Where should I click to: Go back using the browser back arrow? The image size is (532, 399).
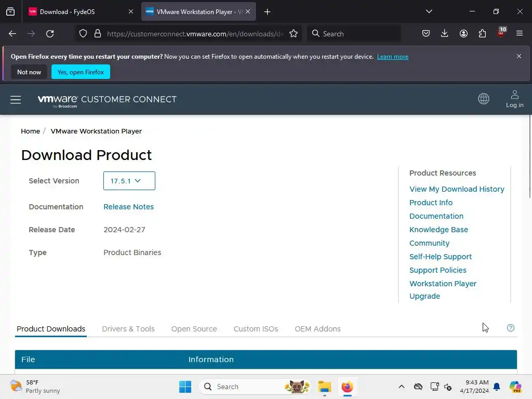[x=12, y=34]
